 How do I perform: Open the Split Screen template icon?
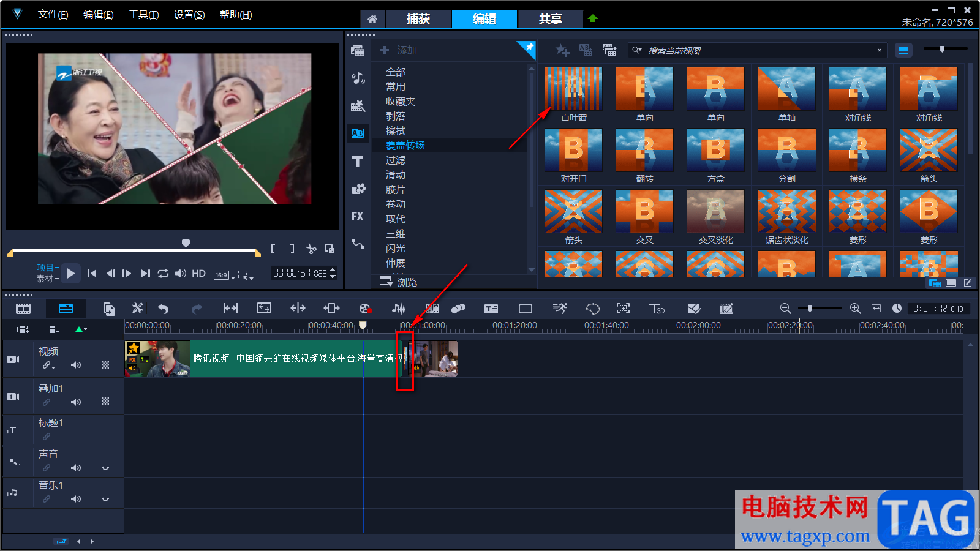pos(526,309)
